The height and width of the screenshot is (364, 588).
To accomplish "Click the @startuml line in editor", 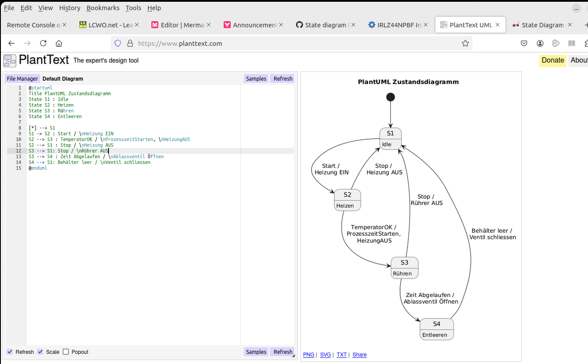I will (x=41, y=88).
